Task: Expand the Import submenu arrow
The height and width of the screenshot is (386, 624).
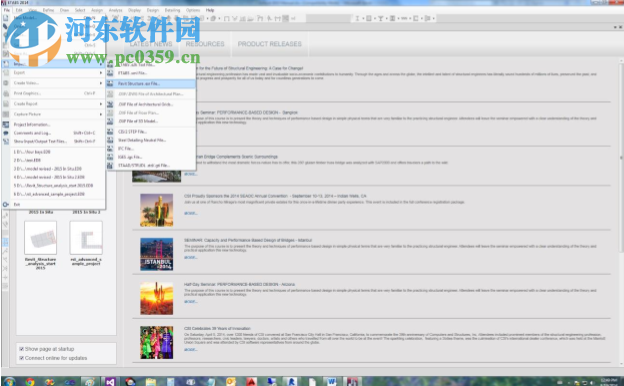Action: pyautogui.click(x=101, y=64)
